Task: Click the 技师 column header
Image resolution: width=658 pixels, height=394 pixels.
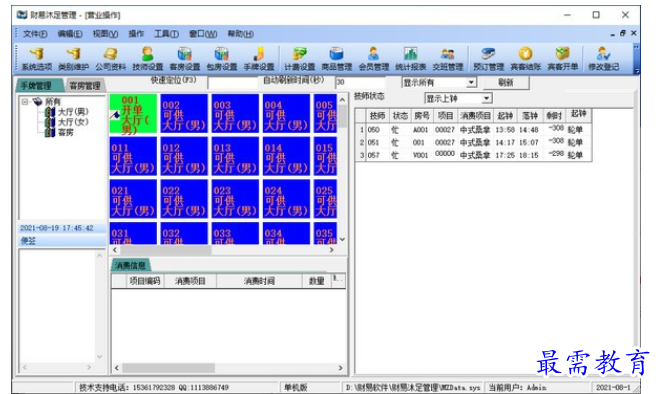Action: 377,116
